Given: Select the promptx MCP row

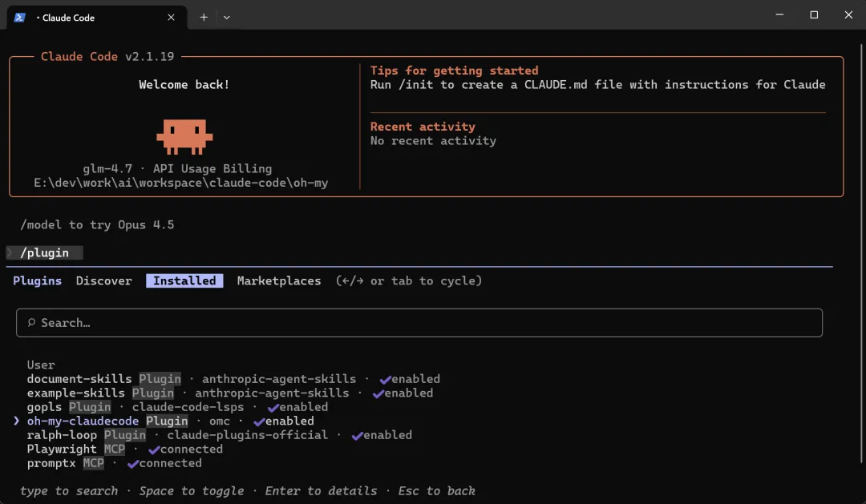Looking at the screenshot, I should pyautogui.click(x=115, y=463).
